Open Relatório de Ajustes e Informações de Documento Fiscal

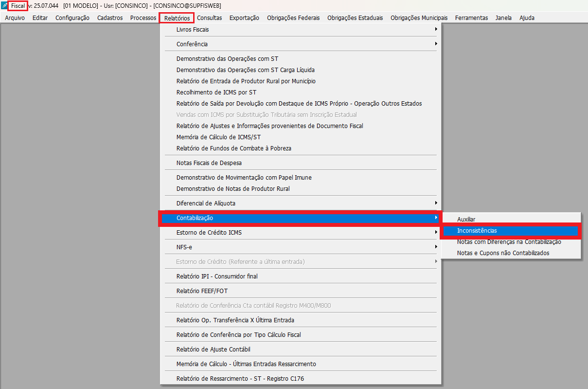click(301, 126)
